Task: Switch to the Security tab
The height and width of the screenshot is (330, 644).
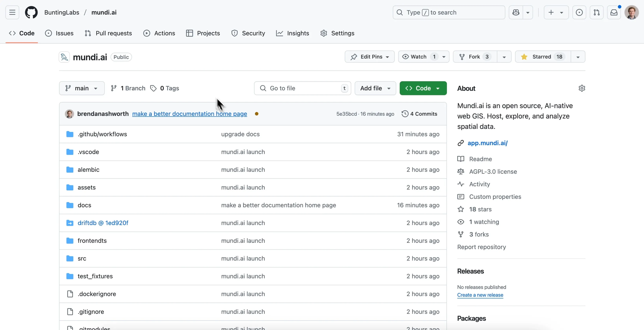Action: [248, 33]
